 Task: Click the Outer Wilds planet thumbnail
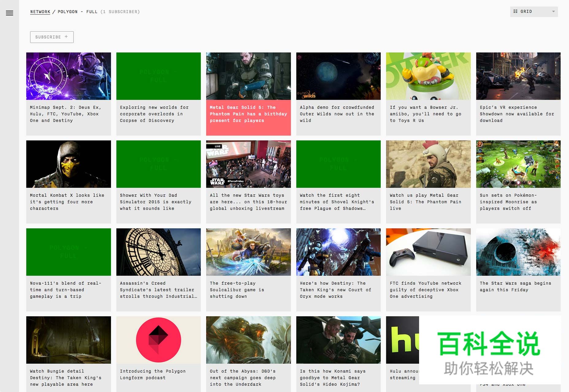[338, 76]
